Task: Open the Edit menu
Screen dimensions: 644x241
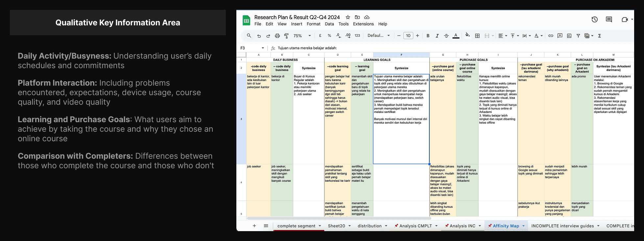Action: [x=269, y=24]
